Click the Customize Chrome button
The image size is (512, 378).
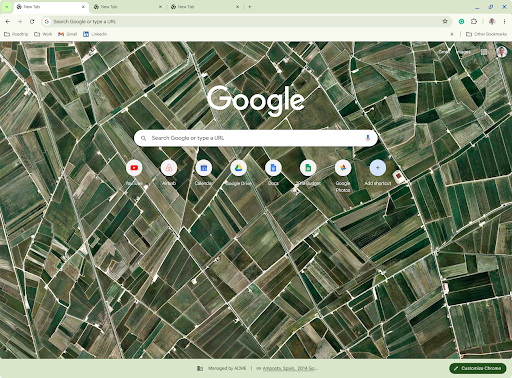click(478, 368)
